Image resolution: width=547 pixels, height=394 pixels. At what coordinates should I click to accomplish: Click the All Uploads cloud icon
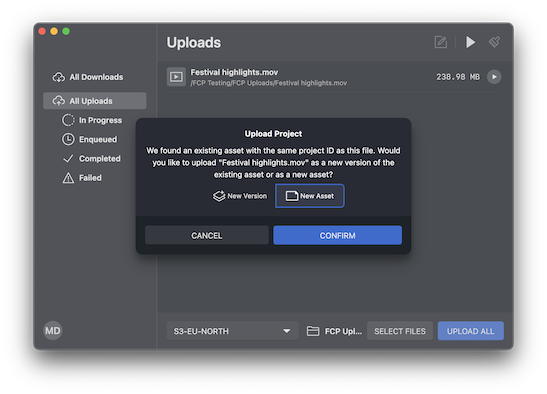coord(59,101)
